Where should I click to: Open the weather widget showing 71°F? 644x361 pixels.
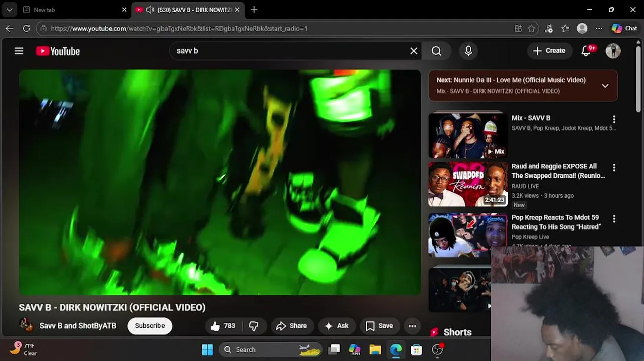tap(24, 349)
